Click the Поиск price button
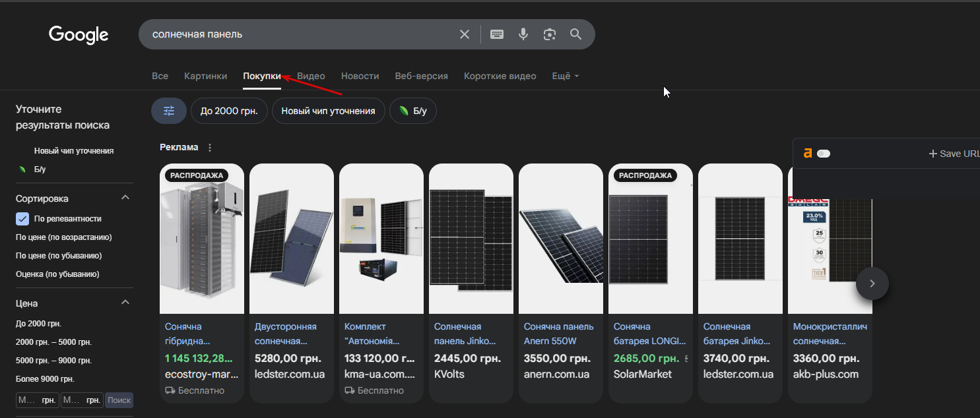The image size is (980, 418). [119, 400]
